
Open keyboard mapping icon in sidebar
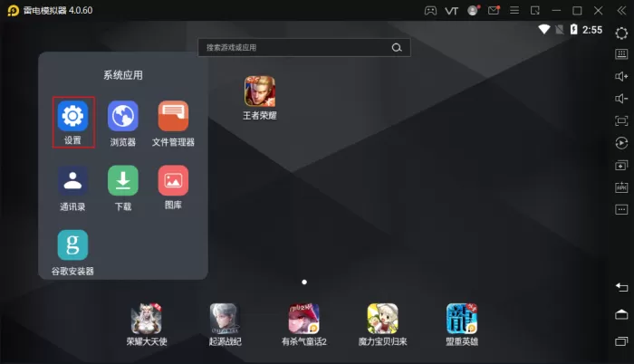coord(621,54)
